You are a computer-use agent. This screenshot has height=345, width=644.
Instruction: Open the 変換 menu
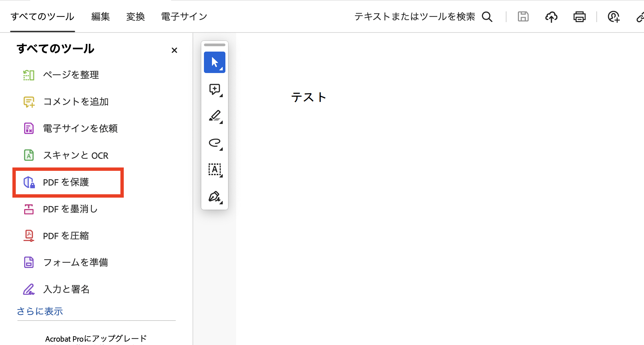(136, 16)
